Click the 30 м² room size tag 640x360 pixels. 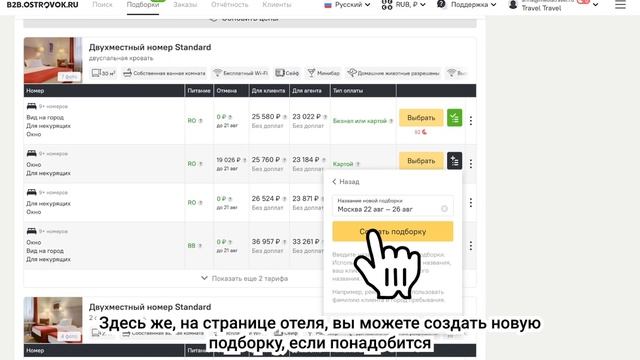click(x=103, y=73)
